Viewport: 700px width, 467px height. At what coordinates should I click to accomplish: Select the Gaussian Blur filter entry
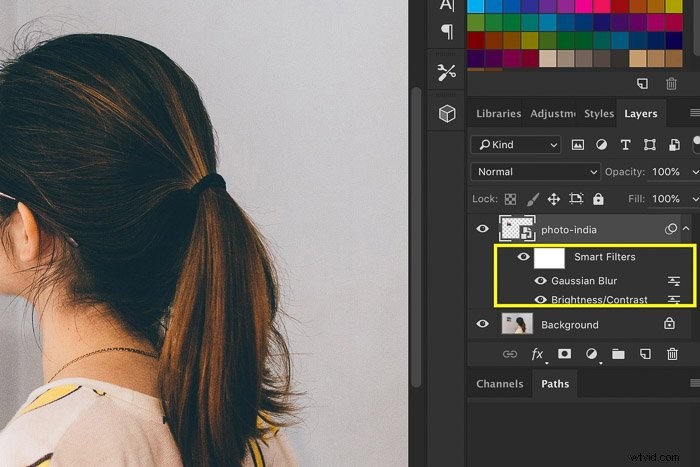pos(584,281)
